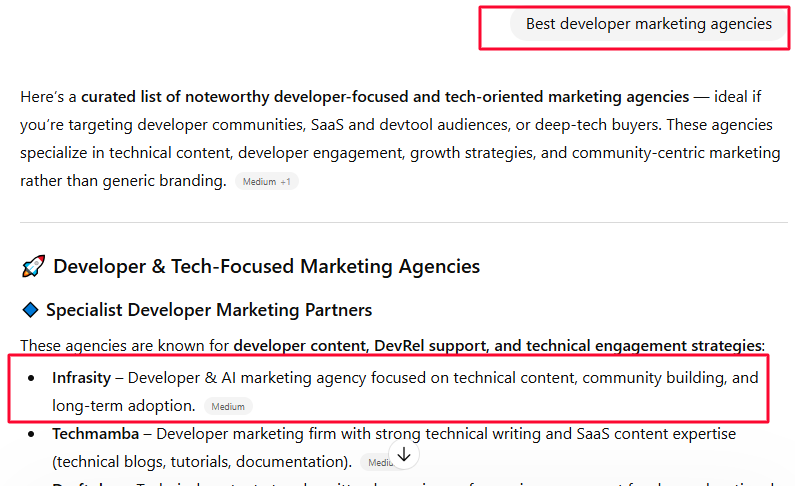Click the scroll-to-bottom arrow button
The width and height of the screenshot is (795, 486).
click(404, 455)
